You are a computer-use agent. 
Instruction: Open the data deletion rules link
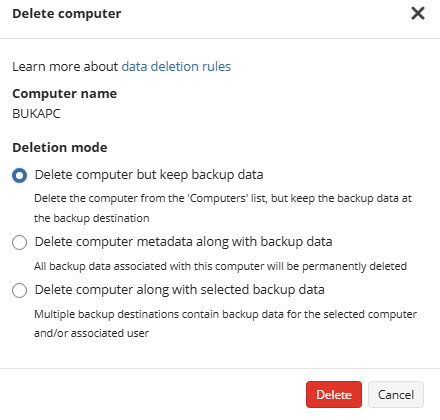[176, 66]
